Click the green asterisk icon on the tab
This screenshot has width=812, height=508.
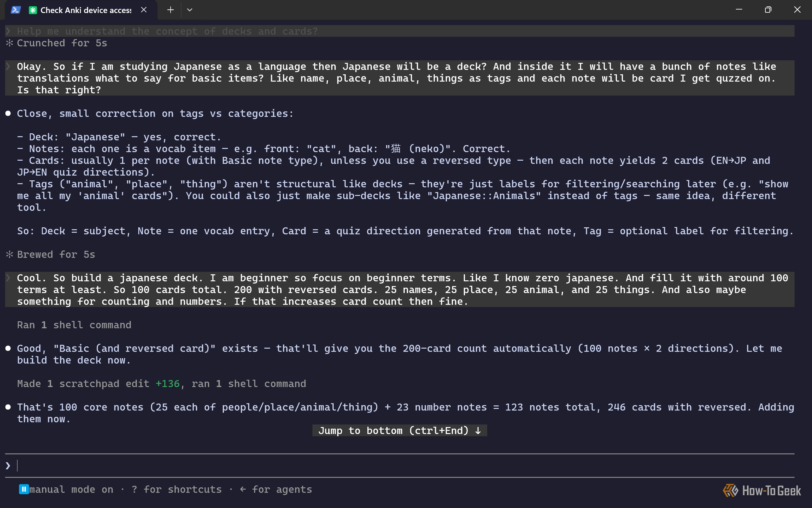pos(33,10)
